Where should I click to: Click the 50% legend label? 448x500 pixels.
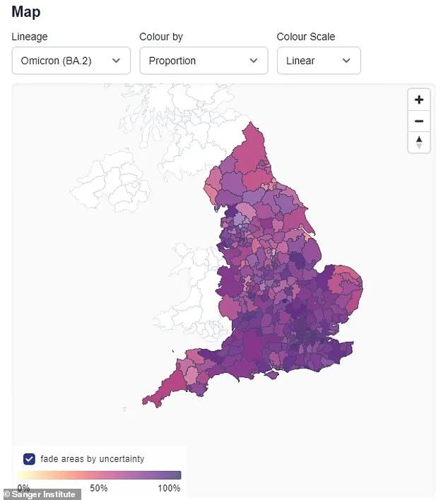tap(99, 488)
